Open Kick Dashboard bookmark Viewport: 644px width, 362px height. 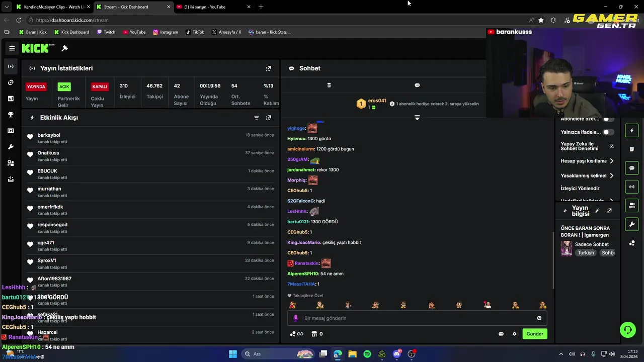point(71,32)
